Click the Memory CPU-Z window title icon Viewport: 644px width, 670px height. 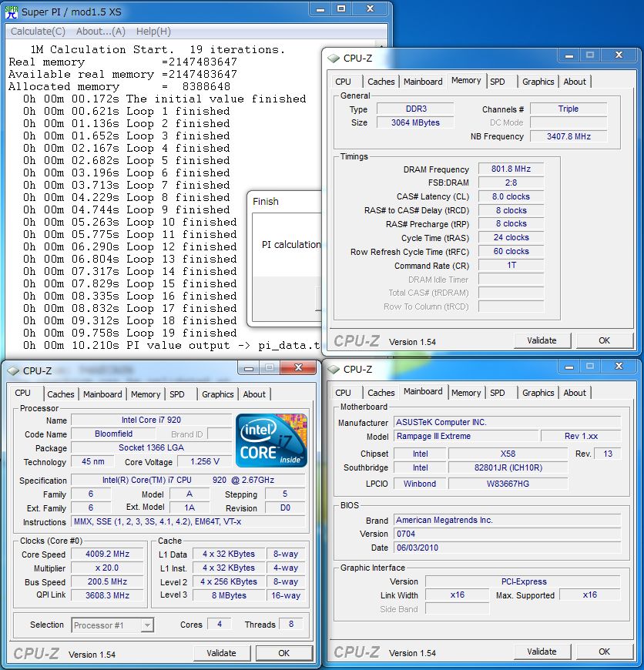coord(334,58)
